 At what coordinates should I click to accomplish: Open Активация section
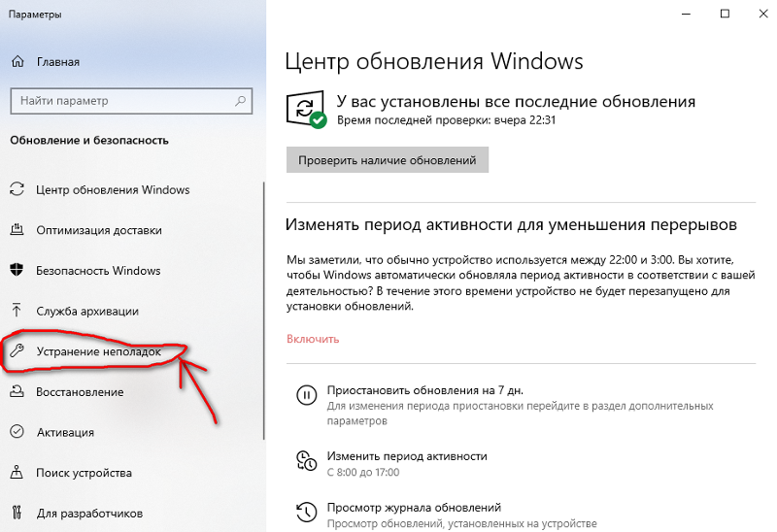(65, 432)
